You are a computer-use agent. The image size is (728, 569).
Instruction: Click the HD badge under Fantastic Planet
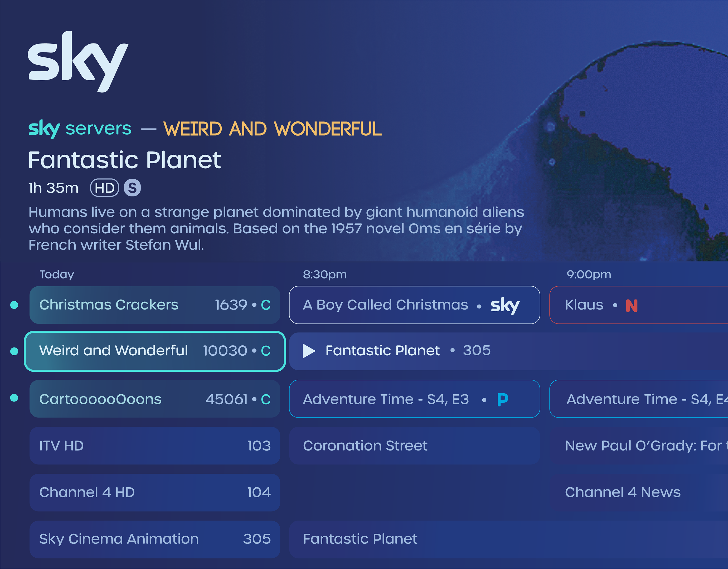click(105, 188)
